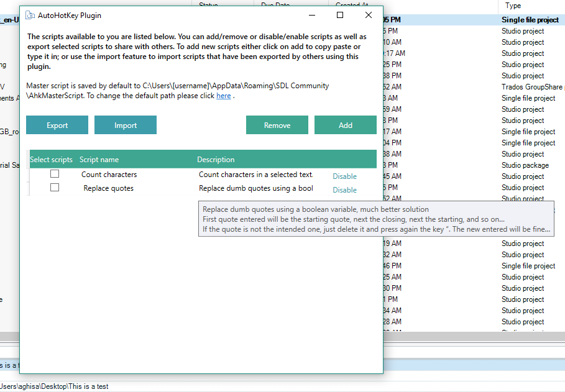Click the Script name column header

(x=99, y=160)
